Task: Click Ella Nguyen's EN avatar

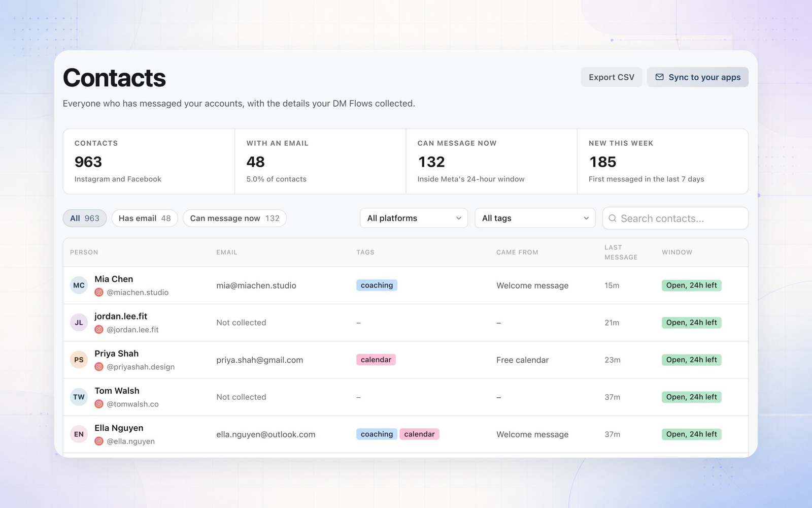Action: point(79,434)
